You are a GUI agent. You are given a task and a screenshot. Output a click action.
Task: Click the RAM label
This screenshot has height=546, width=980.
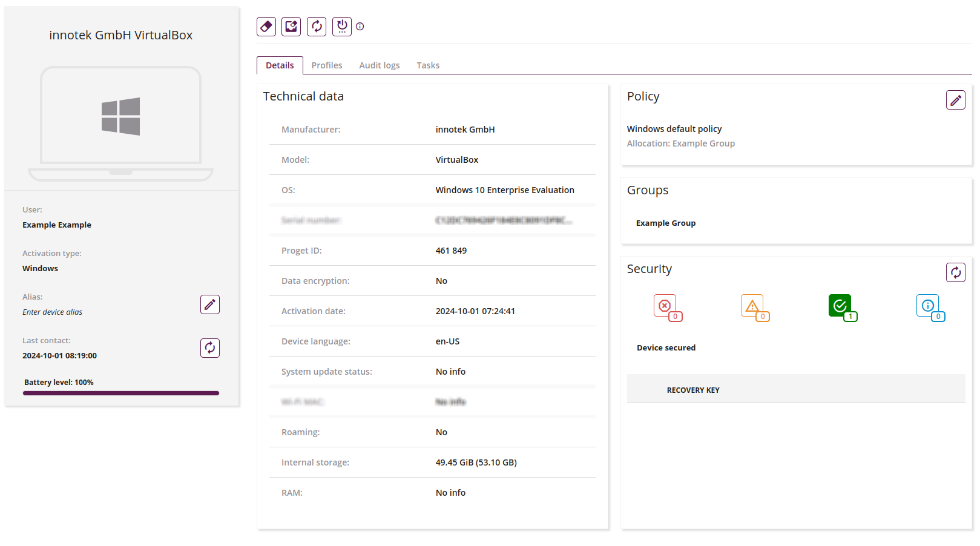pos(292,493)
